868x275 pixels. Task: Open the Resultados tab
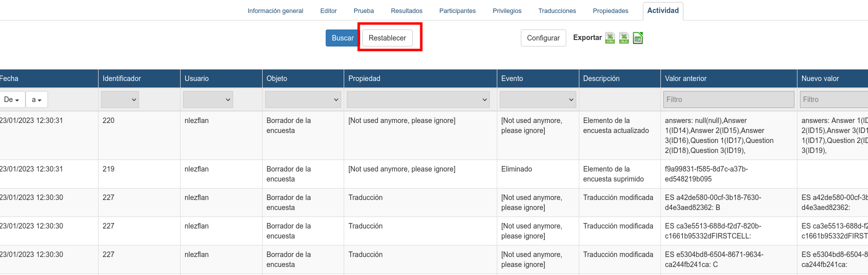(407, 11)
